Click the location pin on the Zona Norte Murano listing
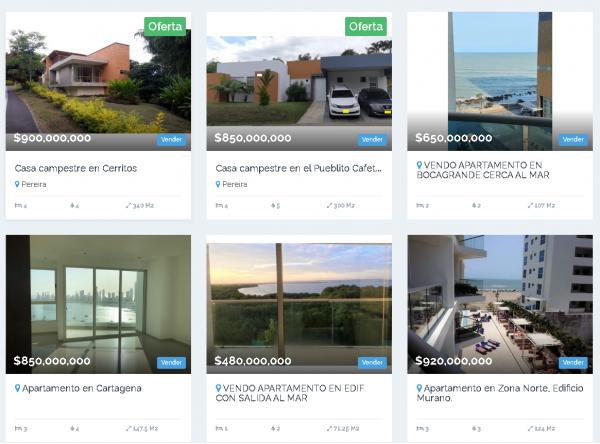Screen dimensions: 600x444 pos(419,388)
